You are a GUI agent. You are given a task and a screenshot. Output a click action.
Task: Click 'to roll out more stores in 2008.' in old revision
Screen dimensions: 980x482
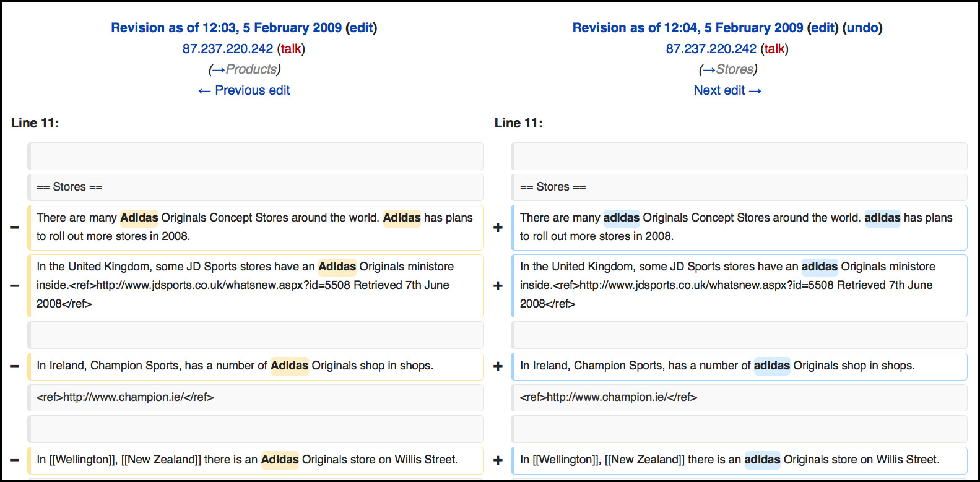(x=113, y=236)
